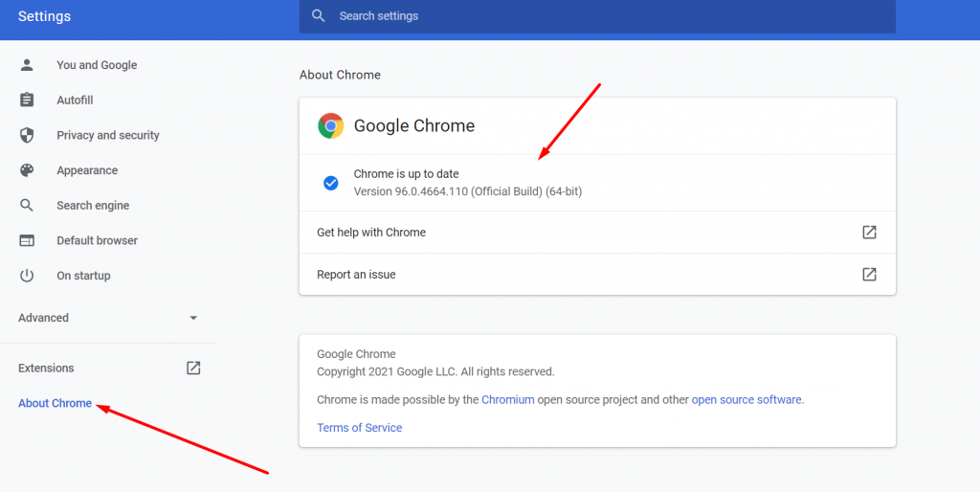Expand the Advanced section arrow
980x492 pixels.
pyautogui.click(x=193, y=318)
